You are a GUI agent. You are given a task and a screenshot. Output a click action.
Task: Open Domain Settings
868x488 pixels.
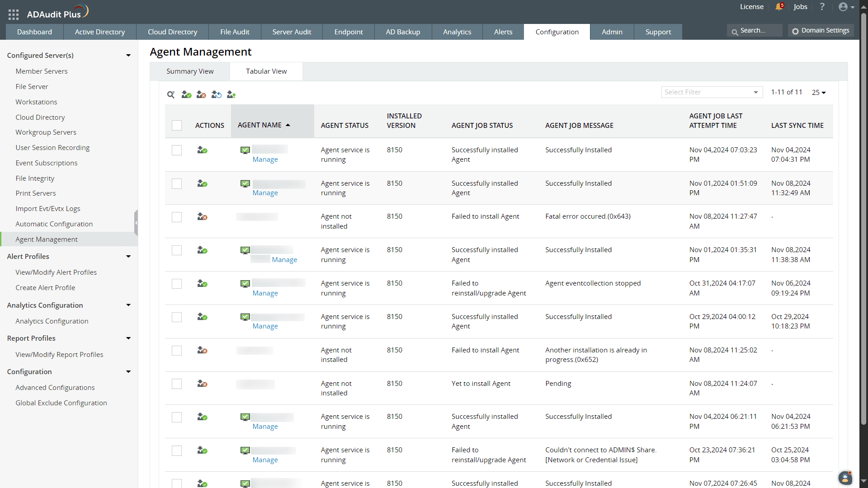(821, 30)
